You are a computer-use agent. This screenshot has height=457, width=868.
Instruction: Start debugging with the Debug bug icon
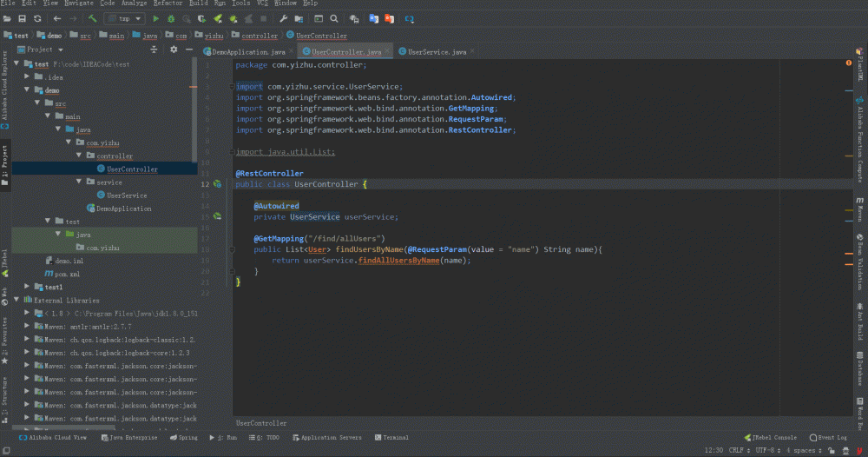[172, 18]
